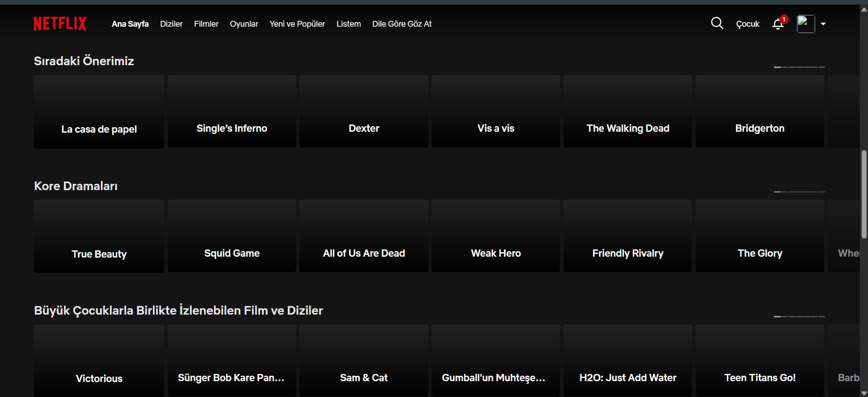The width and height of the screenshot is (868, 397).
Task: Open the Sünger Bob Kare Pan... card
Action: pos(232,361)
